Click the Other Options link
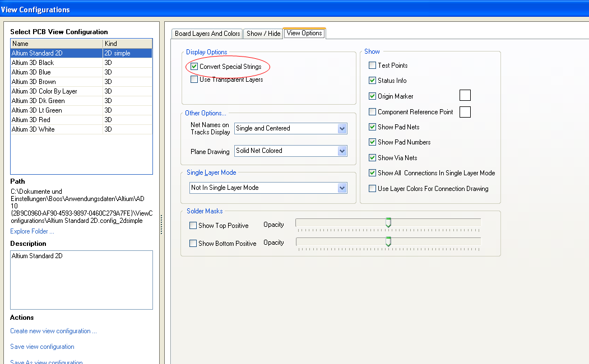This screenshot has width=589, height=364. pos(206,113)
